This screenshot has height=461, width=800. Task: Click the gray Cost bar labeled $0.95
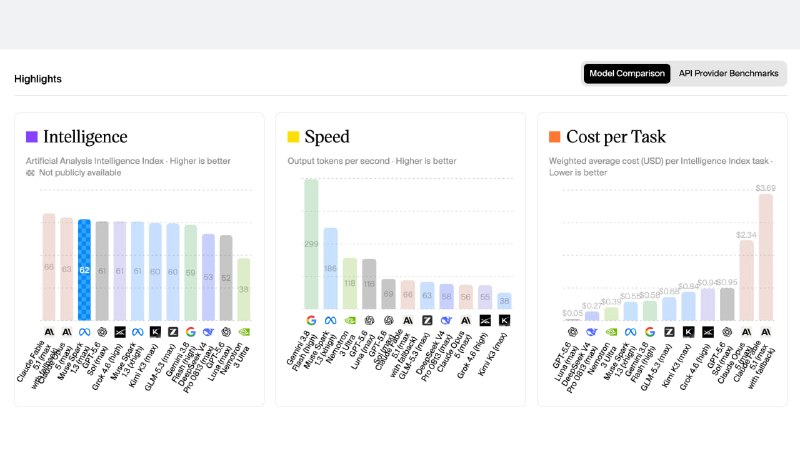point(727,304)
